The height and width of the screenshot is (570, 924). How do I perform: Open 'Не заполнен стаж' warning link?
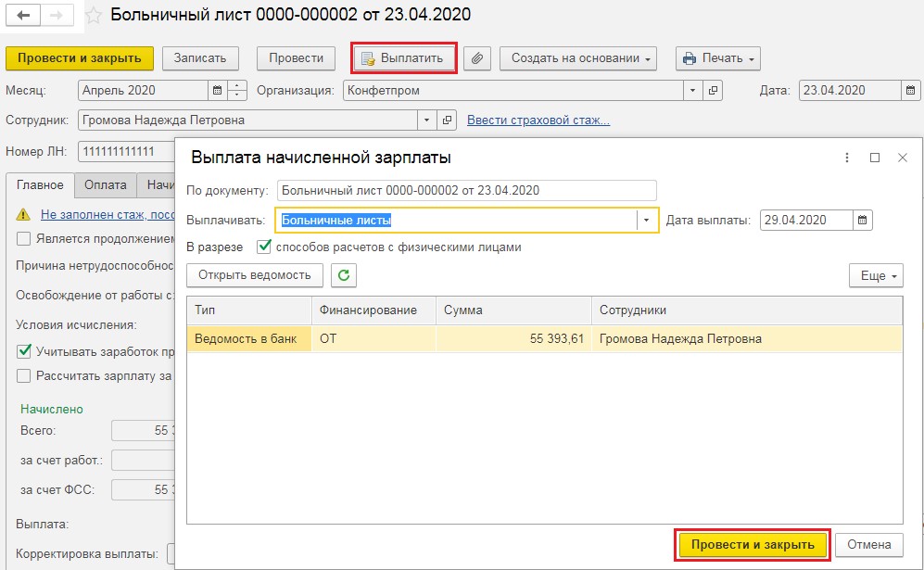(108, 214)
